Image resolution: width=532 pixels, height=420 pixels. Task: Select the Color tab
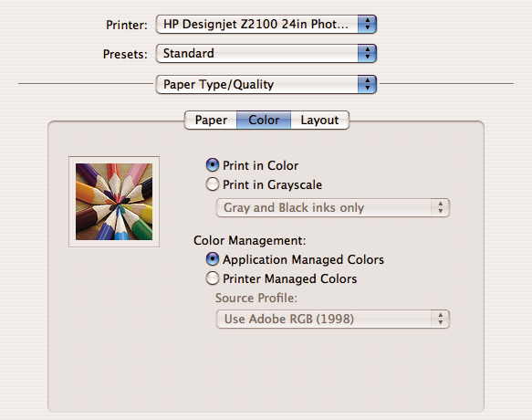(264, 120)
